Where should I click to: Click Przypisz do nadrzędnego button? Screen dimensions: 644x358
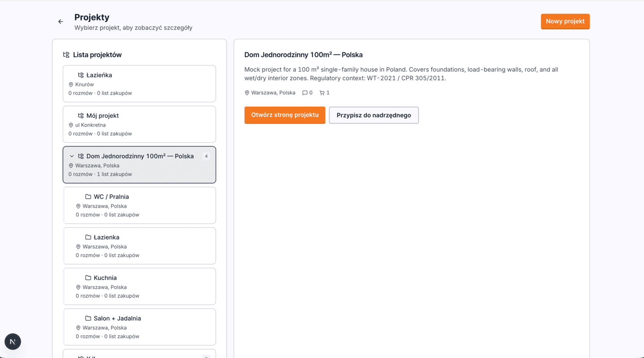tap(374, 115)
